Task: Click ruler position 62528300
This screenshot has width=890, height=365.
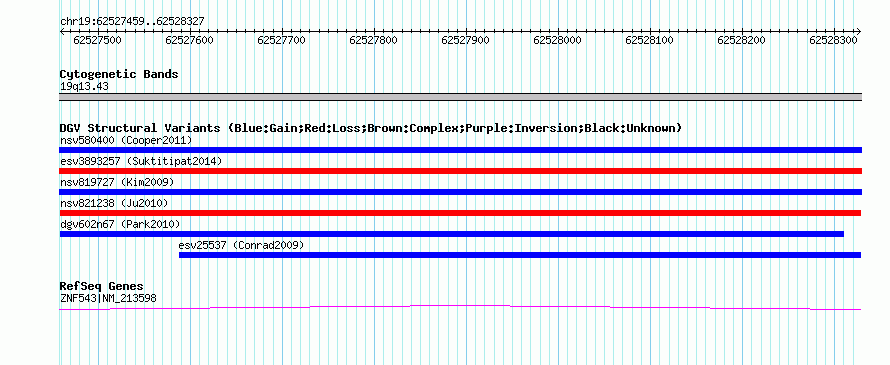Action: [833, 40]
